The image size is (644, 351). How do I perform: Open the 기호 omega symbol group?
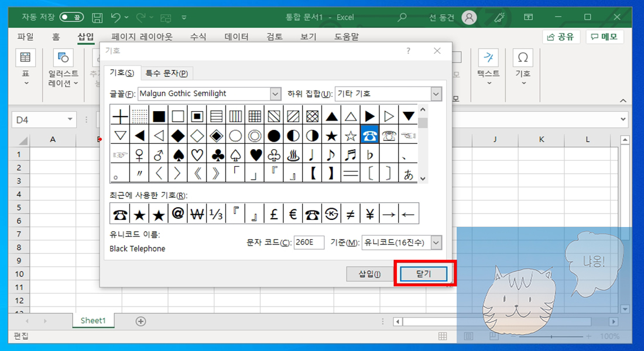click(x=523, y=68)
